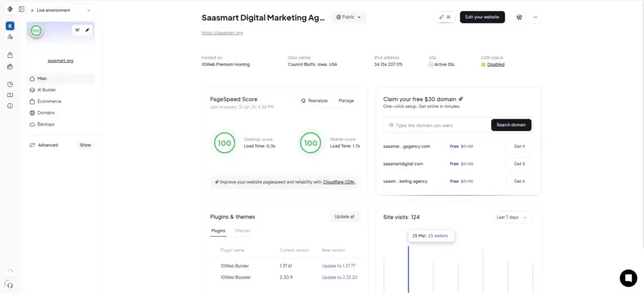
Task: Click the 10Web logo icon
Action: [x=10, y=9]
